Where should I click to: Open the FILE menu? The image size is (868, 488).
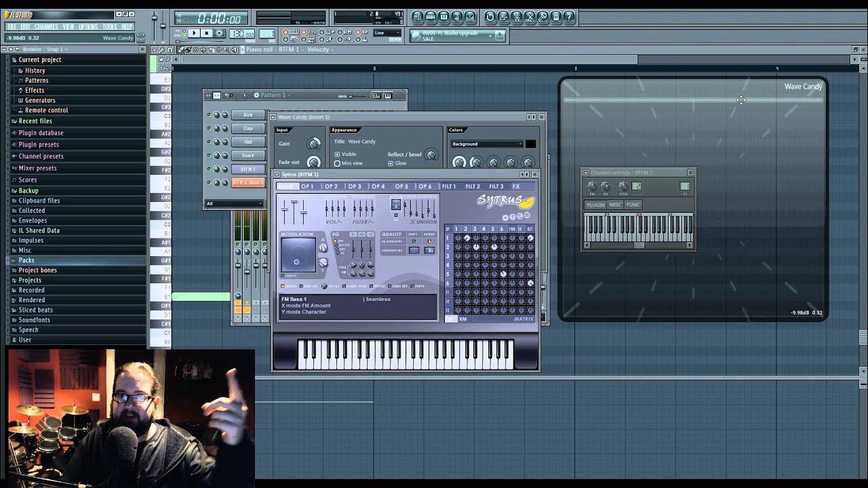[12, 27]
